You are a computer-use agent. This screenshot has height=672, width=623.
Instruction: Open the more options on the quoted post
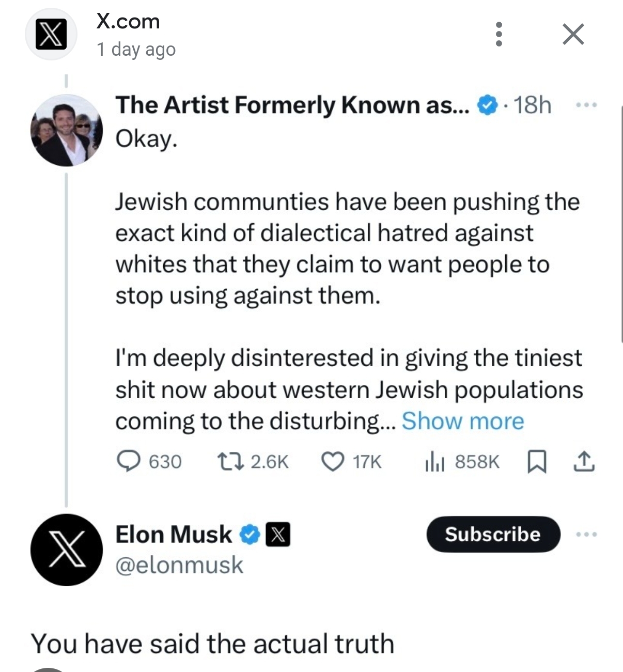(x=586, y=105)
